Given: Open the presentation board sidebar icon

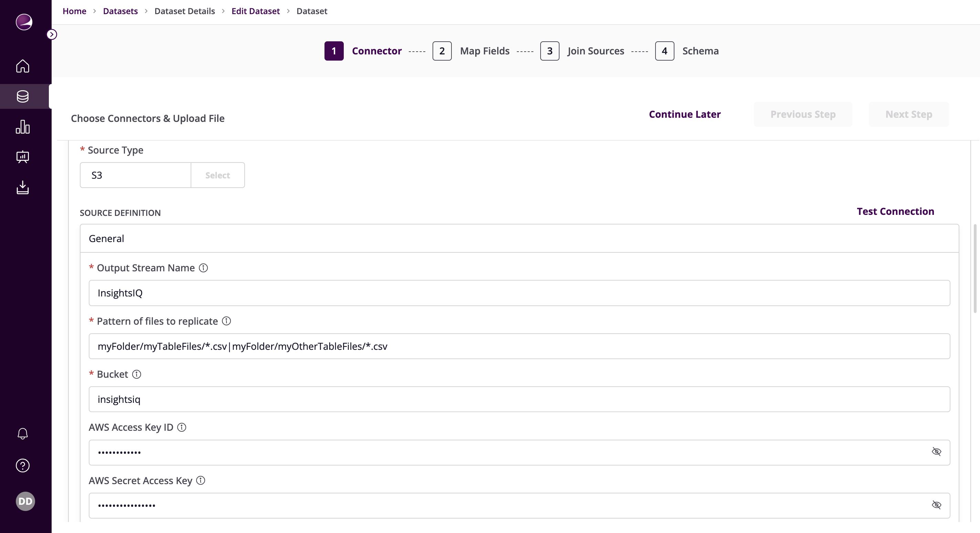Looking at the screenshot, I should 22,157.
